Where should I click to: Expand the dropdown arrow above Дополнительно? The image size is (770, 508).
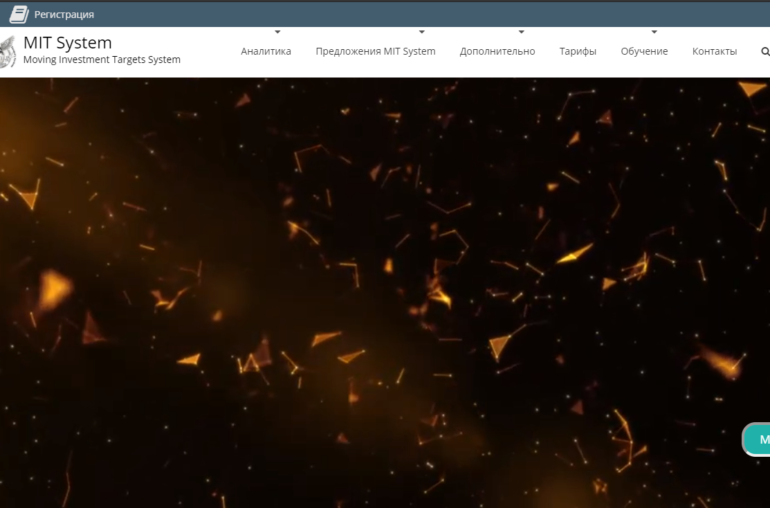click(521, 32)
